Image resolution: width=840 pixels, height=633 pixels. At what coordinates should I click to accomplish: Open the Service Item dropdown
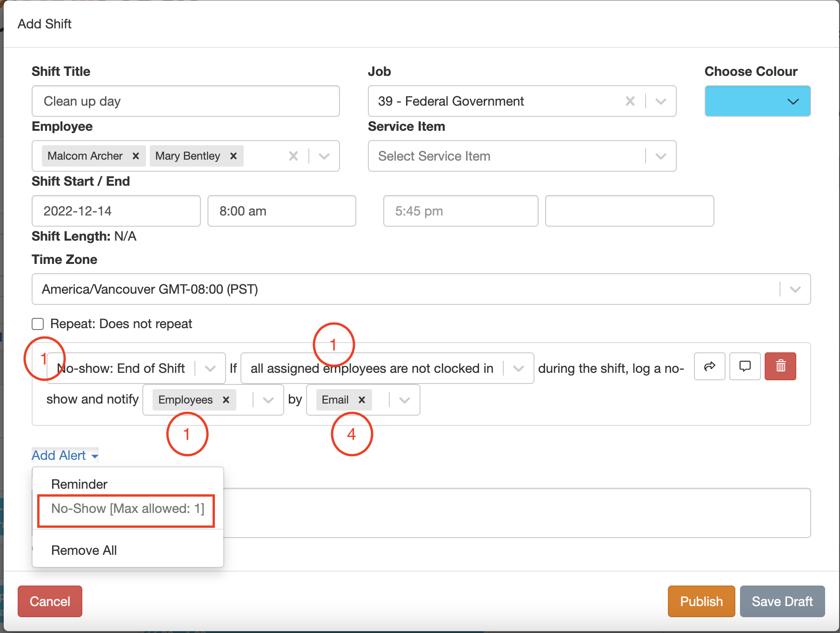point(661,156)
